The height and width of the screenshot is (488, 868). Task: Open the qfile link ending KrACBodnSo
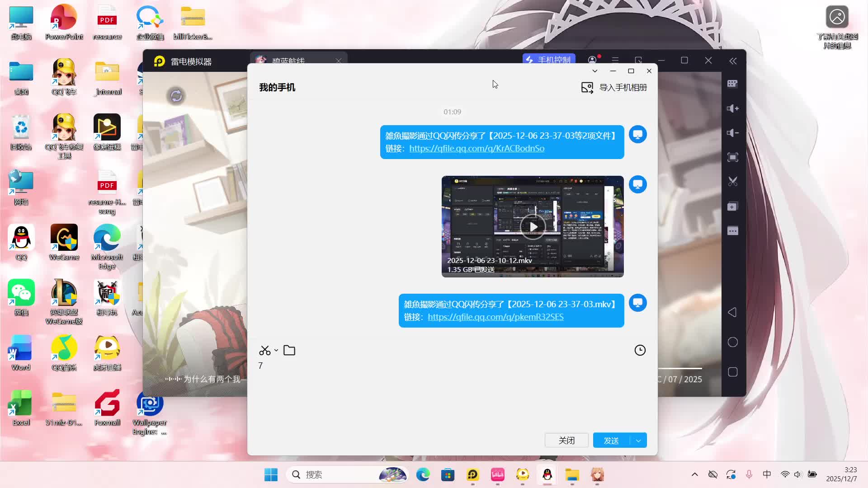coord(476,149)
